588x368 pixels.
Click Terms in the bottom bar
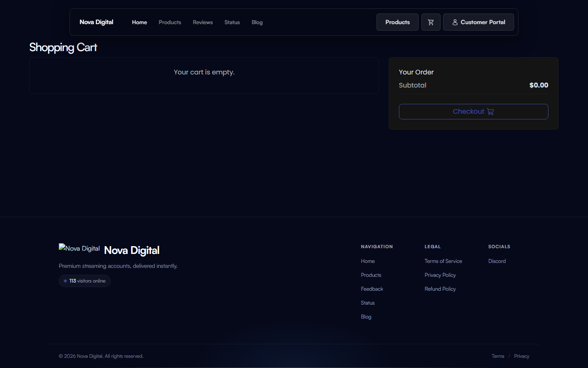tap(498, 356)
